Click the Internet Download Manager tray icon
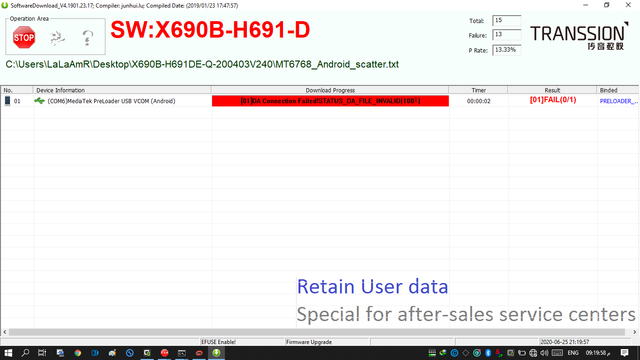Image resolution: width=640 pixels, height=360 pixels. pyautogui.click(x=442, y=353)
